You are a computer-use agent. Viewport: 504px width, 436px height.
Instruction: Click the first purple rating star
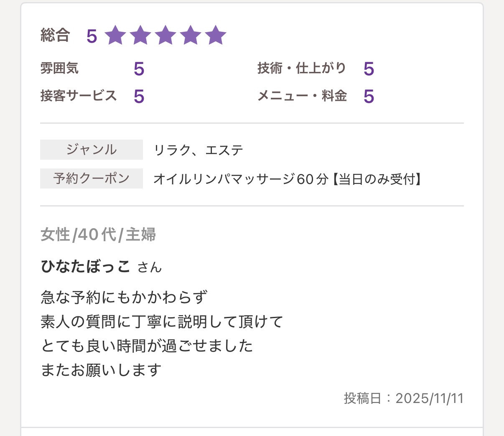click(115, 36)
